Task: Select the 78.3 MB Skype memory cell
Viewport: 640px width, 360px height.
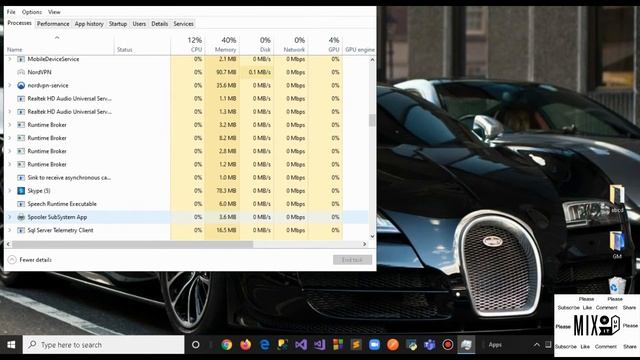Action: click(222, 191)
